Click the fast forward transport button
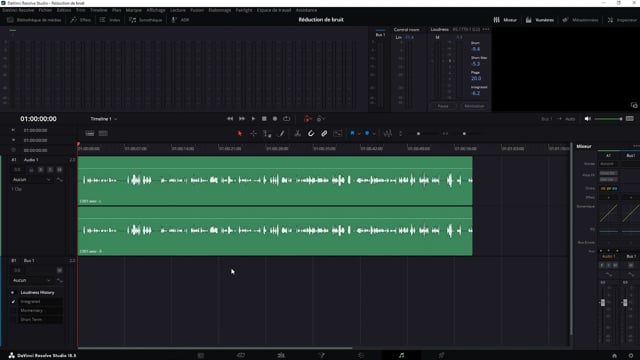 (x=242, y=119)
